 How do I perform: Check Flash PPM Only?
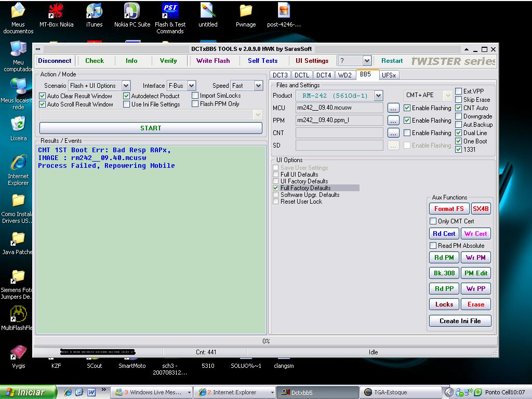click(x=195, y=104)
